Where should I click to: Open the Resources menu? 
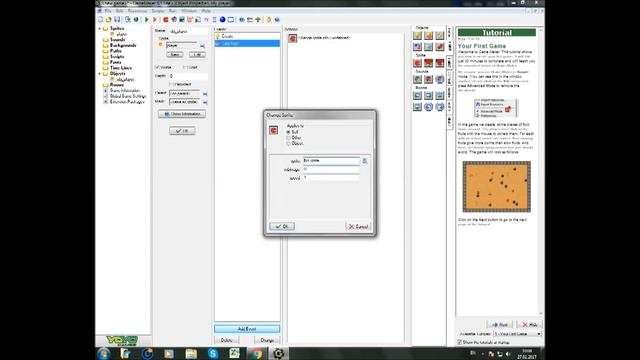pyautogui.click(x=138, y=11)
